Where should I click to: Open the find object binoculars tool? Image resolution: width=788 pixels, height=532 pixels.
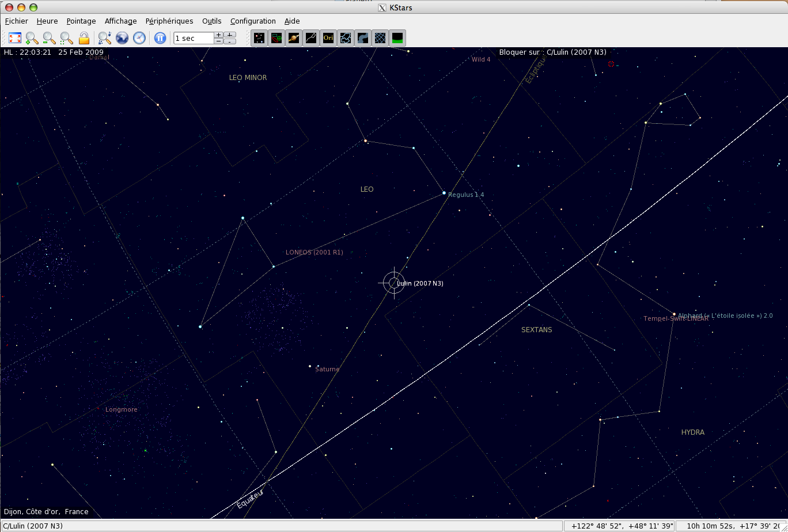[x=104, y=38]
